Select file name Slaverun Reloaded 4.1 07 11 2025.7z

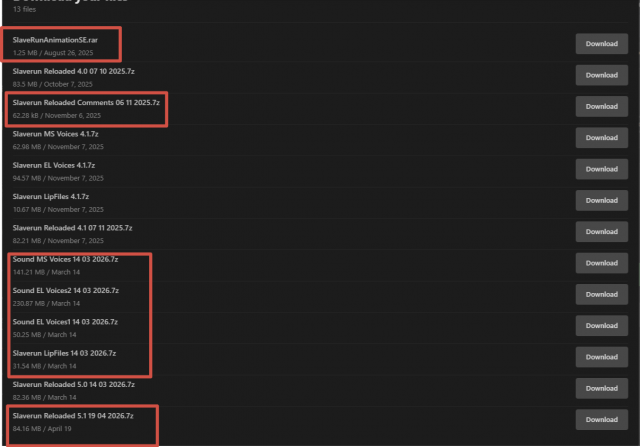pyautogui.click(x=72, y=228)
